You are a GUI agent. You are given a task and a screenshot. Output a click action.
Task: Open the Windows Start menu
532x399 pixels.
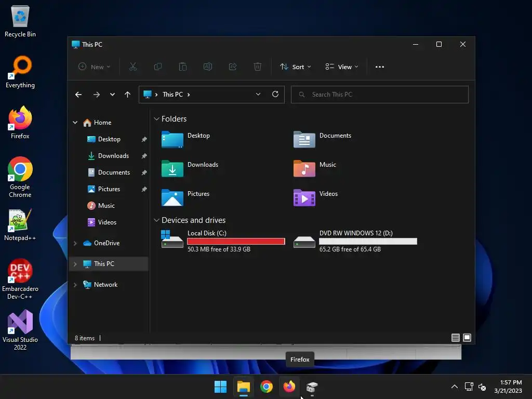pyautogui.click(x=220, y=387)
